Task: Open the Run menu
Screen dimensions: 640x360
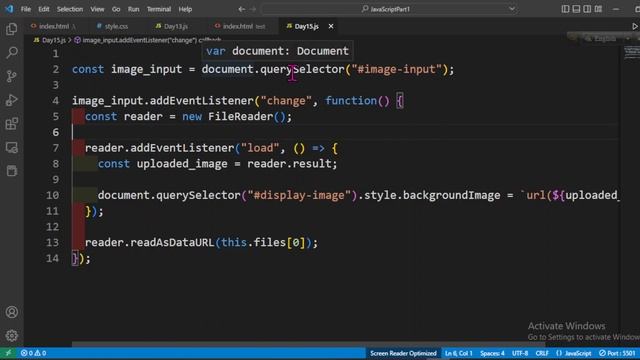Action: [x=133, y=9]
